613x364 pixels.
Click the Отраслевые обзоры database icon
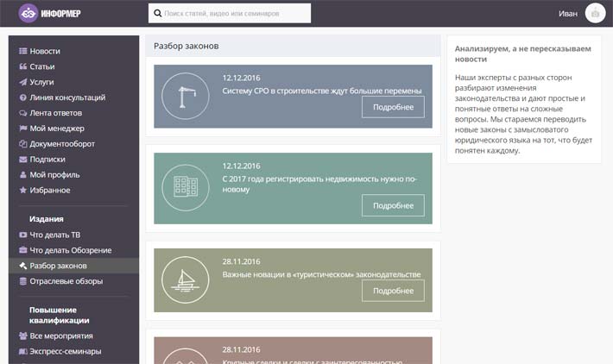click(23, 281)
